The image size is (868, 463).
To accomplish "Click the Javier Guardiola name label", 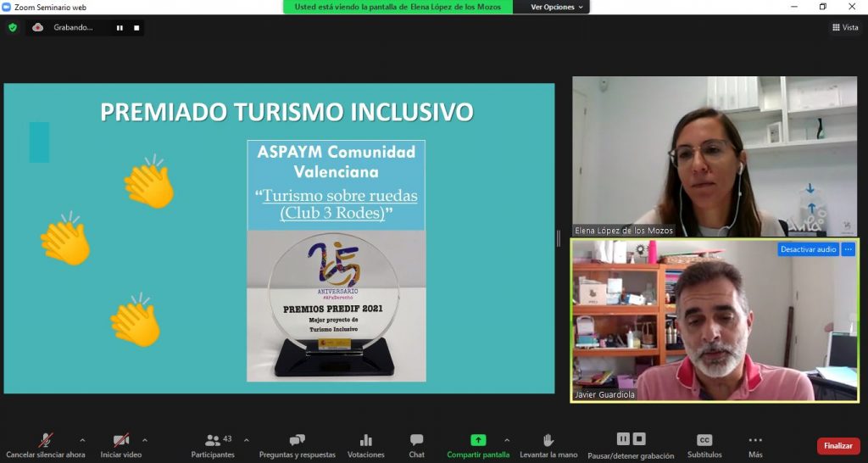I will (x=604, y=394).
